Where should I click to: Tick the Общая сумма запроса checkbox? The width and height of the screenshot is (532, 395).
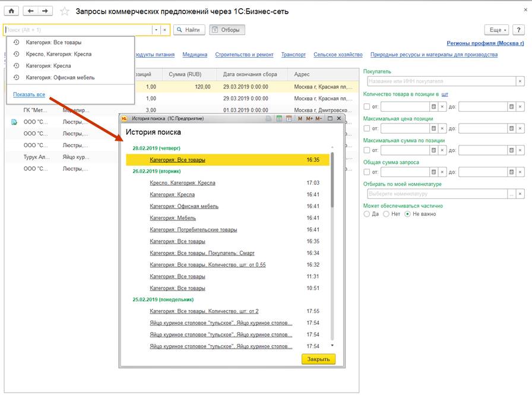pyautogui.click(x=366, y=172)
